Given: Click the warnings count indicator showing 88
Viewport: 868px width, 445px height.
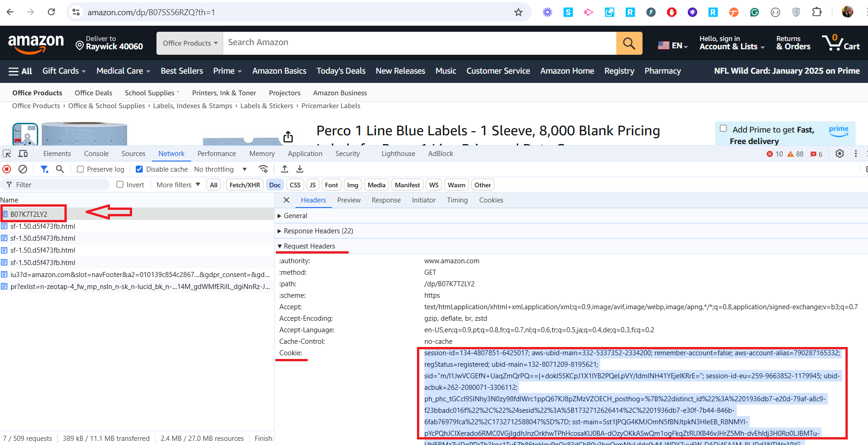Looking at the screenshot, I should tap(795, 154).
